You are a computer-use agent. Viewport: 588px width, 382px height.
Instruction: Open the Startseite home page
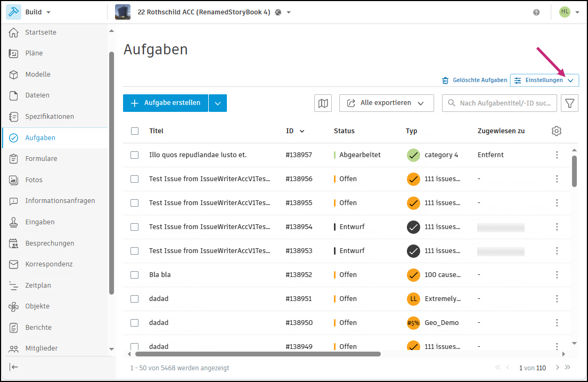(x=40, y=32)
